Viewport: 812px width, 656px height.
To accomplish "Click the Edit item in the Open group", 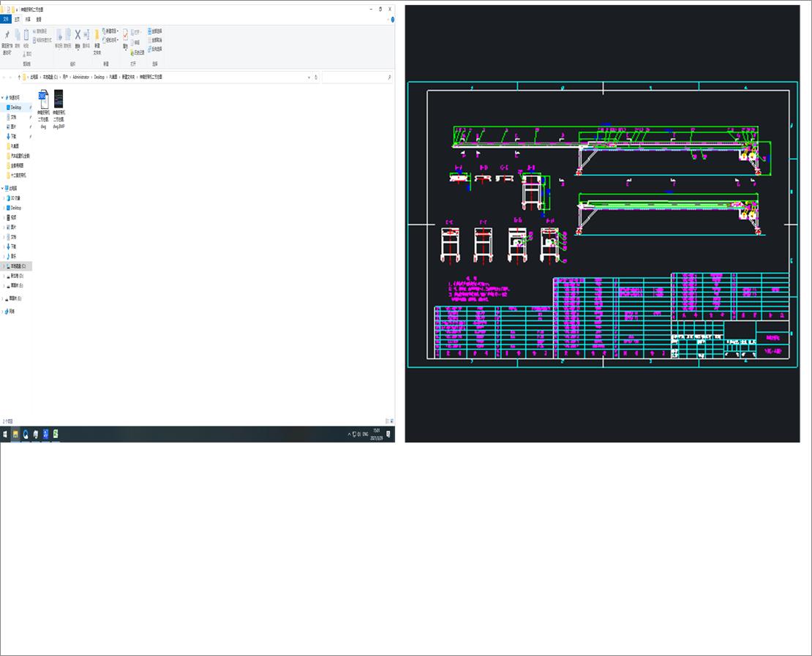I will pyautogui.click(x=135, y=42).
